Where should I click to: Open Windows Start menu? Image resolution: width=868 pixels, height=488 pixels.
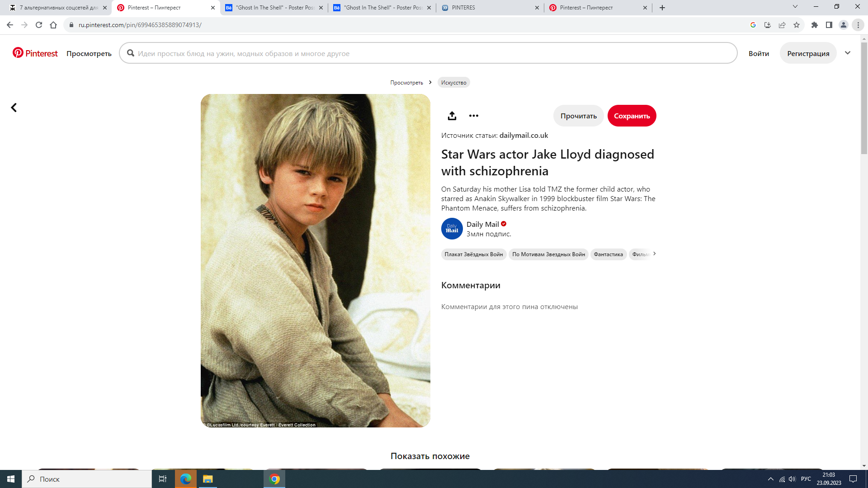pos(11,479)
